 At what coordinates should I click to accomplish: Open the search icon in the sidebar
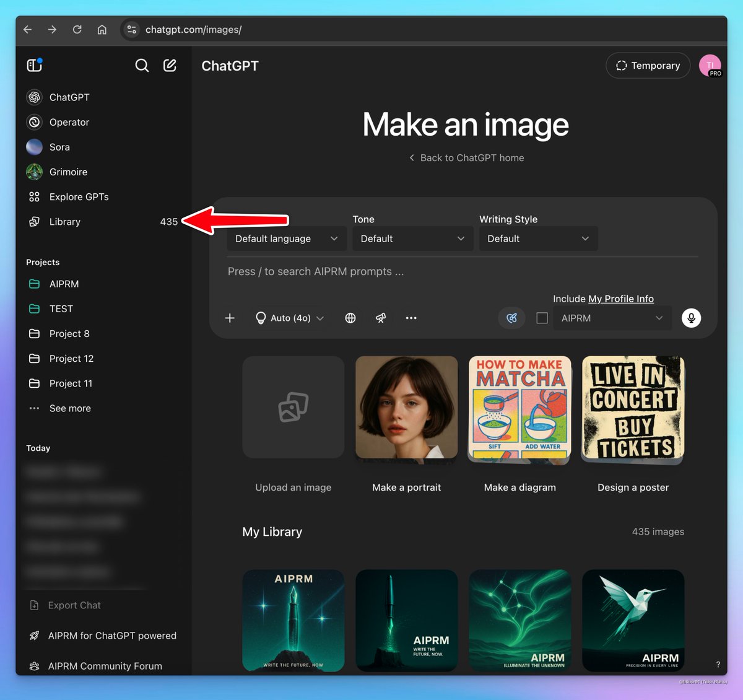click(x=142, y=65)
